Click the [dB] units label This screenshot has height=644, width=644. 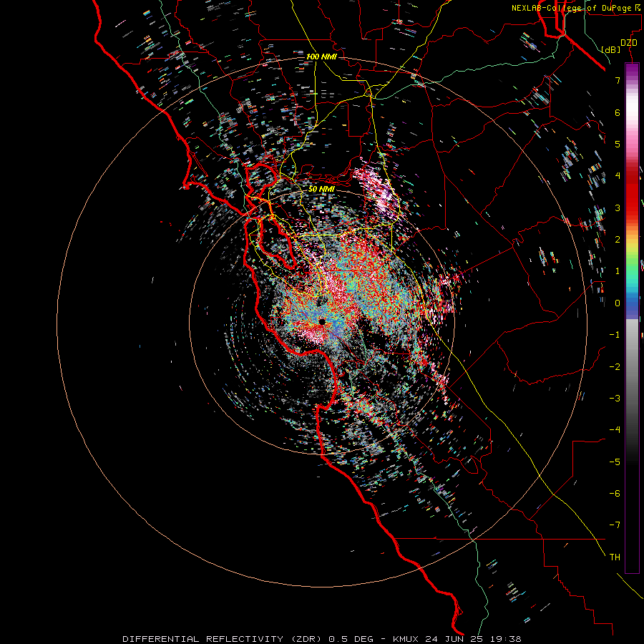(x=610, y=49)
